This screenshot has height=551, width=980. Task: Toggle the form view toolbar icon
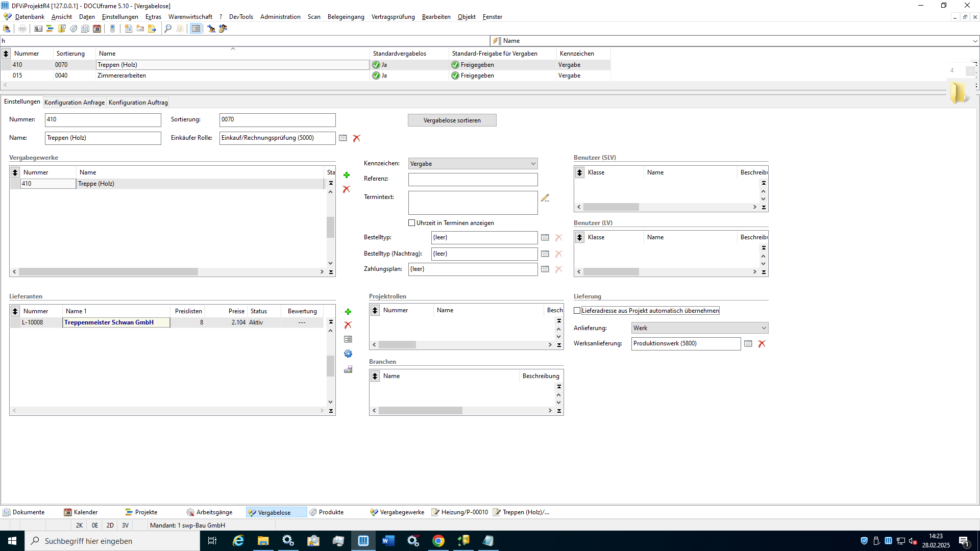[x=195, y=29]
